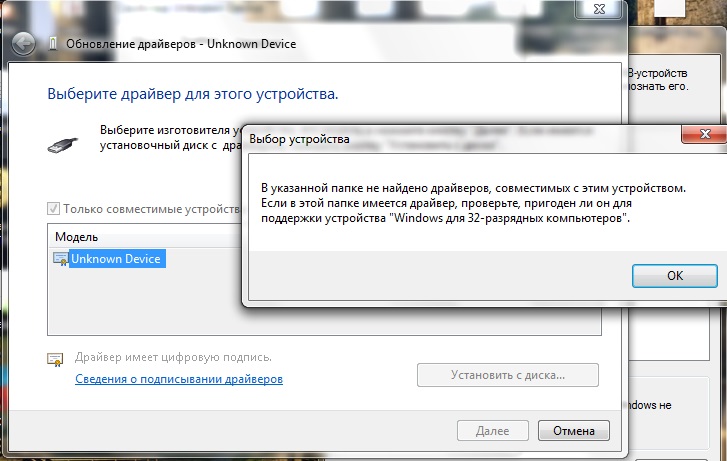Click the digital signature certificate icon
This screenshot has height=461, width=727.
pos(56,359)
